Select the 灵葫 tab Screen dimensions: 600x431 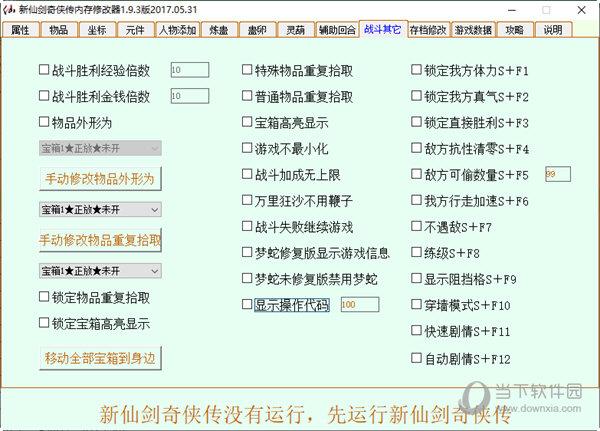coord(295,30)
